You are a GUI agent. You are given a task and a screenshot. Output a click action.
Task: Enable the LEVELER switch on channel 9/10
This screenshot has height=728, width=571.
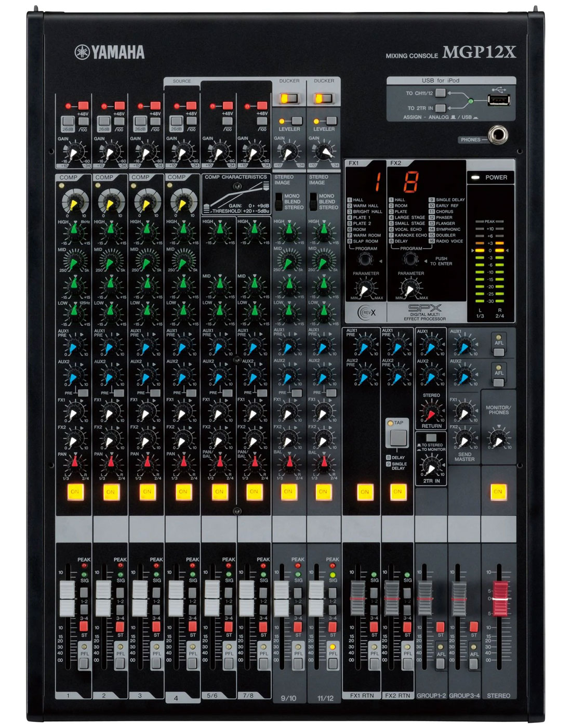click(297, 121)
